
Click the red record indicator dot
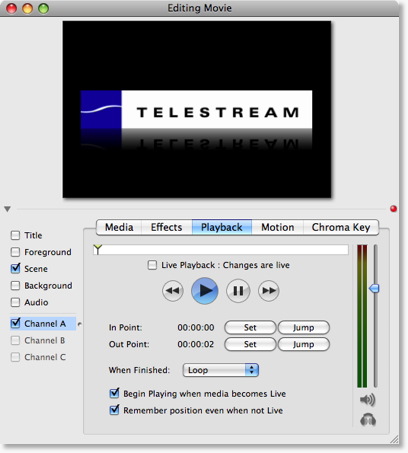(393, 209)
